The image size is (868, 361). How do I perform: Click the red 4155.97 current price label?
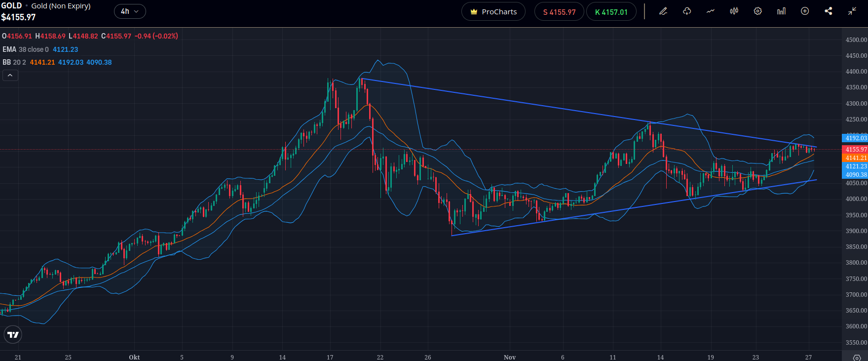click(856, 149)
